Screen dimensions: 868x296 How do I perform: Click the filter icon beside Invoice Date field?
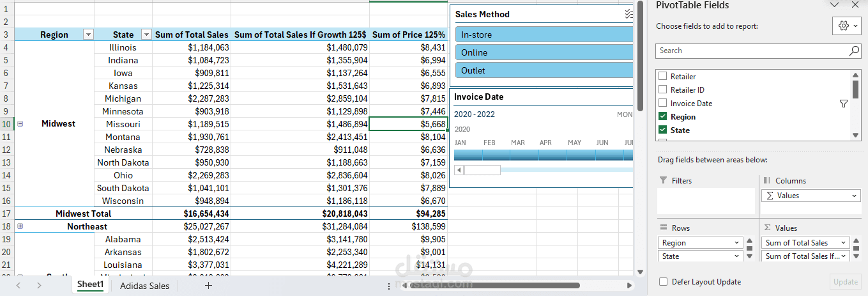[843, 103]
